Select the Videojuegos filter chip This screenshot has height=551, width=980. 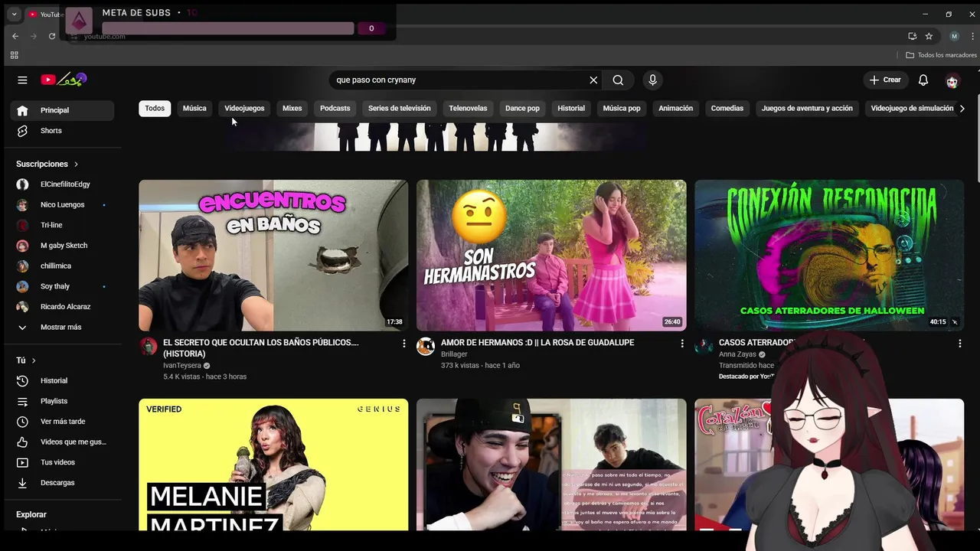pyautogui.click(x=244, y=109)
